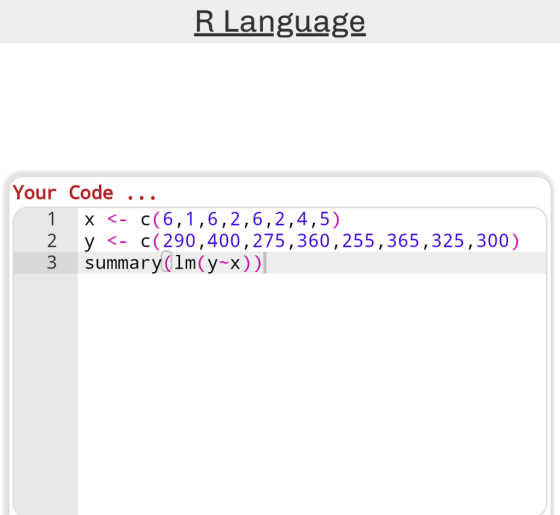Click value 290 in the y vector
560x515 pixels.
pos(179,241)
